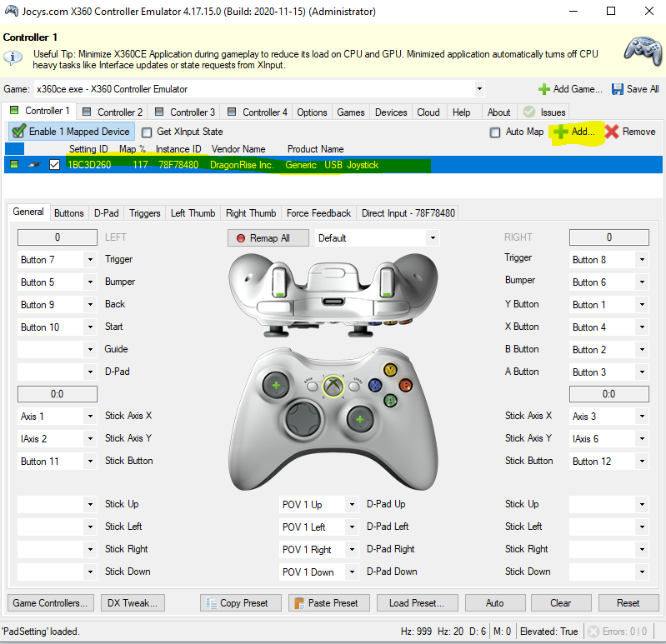Click the right thumbstick on controller image
This screenshot has width=666, height=644.
360,419
